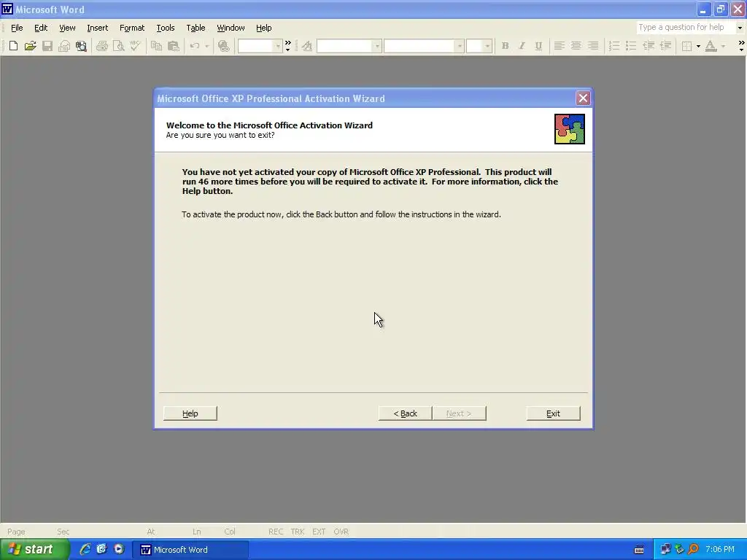
Task: Click the Underline U icon
Action: (538, 46)
